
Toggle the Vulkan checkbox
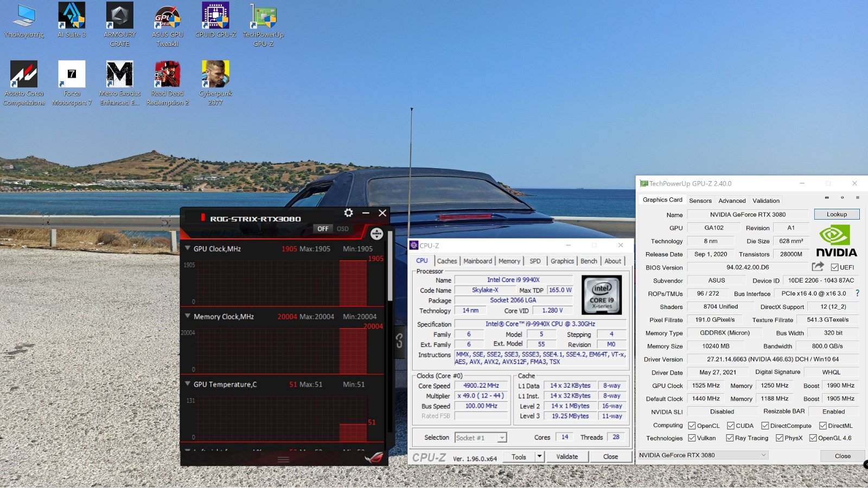point(692,438)
